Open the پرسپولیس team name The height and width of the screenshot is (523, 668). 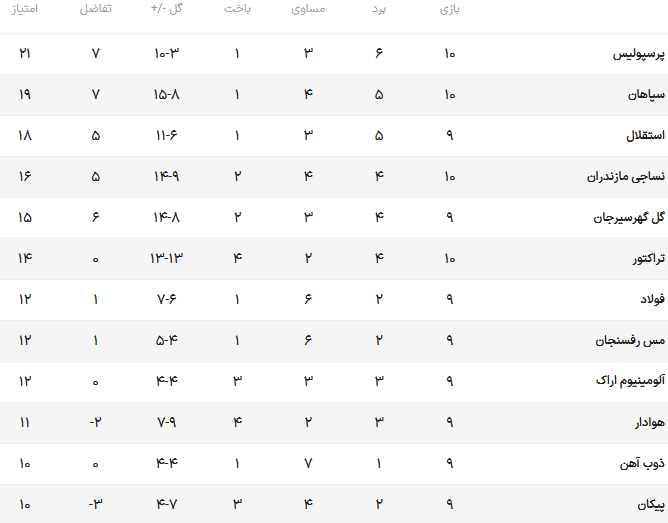pos(639,54)
